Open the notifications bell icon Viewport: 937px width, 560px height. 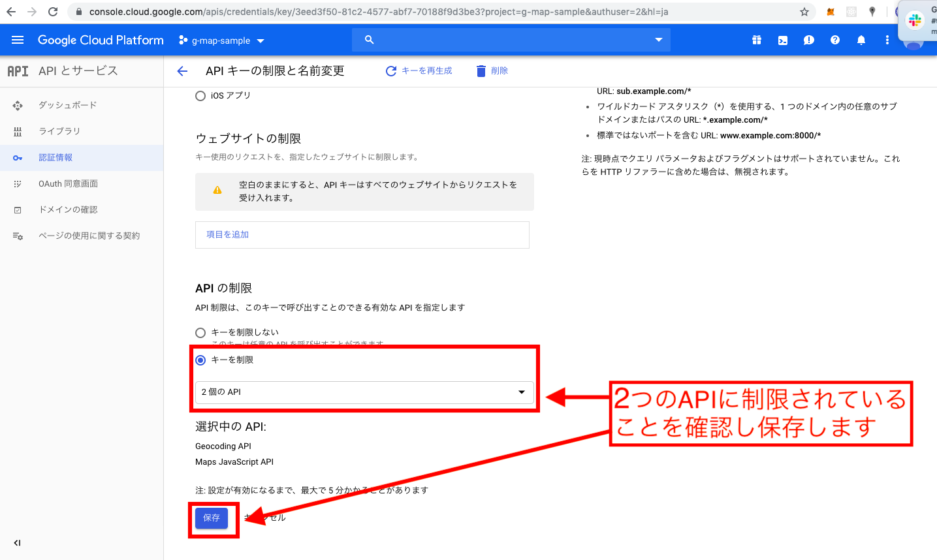click(861, 40)
